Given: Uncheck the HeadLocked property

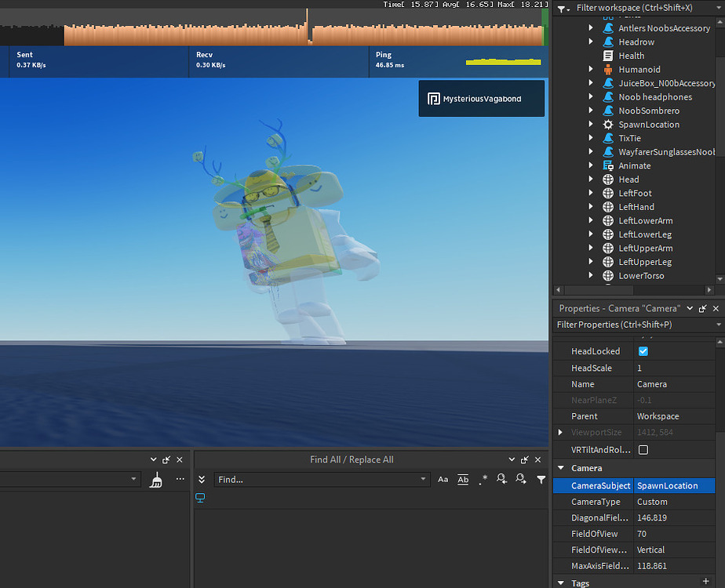Looking at the screenshot, I should pos(643,350).
